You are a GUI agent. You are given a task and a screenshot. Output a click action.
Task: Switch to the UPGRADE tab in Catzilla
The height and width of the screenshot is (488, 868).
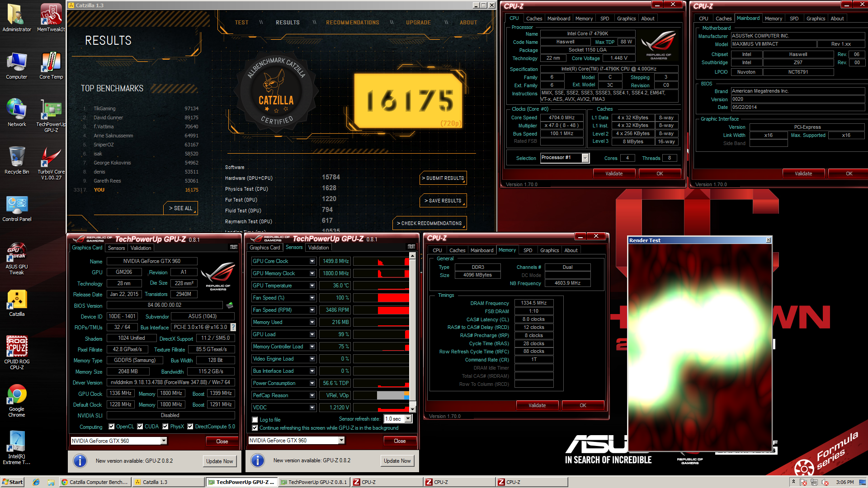418,23
